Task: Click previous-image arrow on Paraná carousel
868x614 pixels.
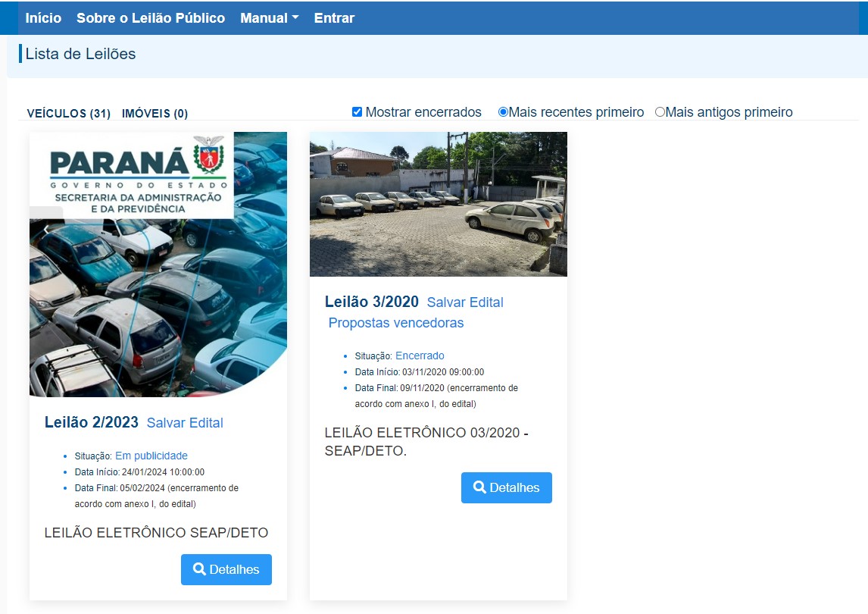Action: (46, 228)
